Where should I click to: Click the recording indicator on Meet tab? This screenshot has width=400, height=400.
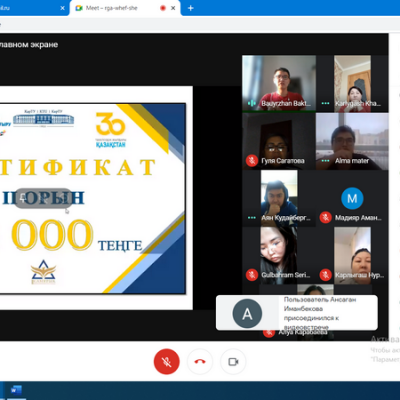click(x=163, y=8)
